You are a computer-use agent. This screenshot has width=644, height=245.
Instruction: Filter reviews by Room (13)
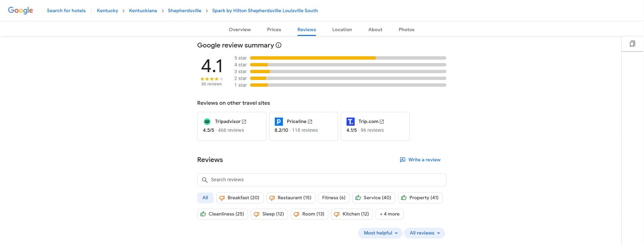(x=309, y=214)
